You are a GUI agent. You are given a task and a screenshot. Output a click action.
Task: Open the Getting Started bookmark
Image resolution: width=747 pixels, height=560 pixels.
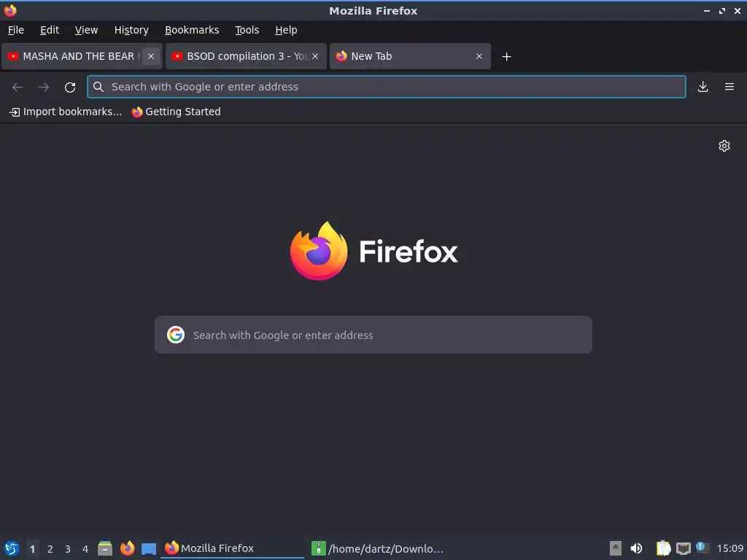tap(177, 112)
